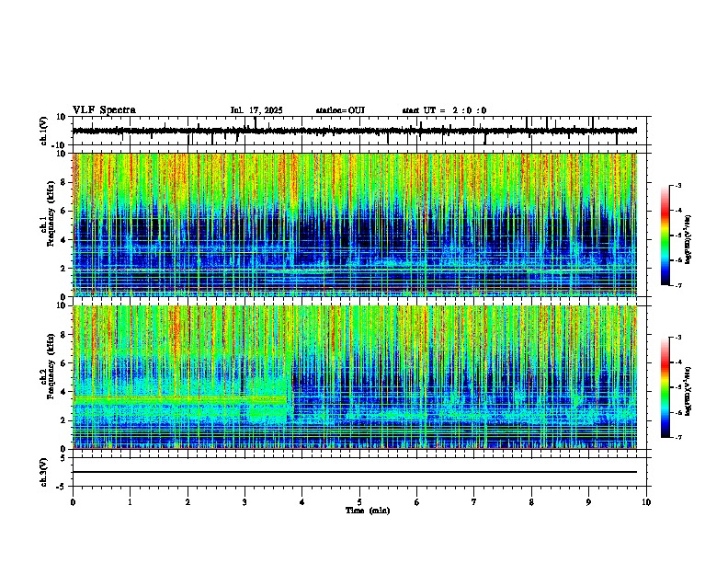Click the "ch.3(V)" y-axis label
Screen dimensions: 728x563
[43, 472]
